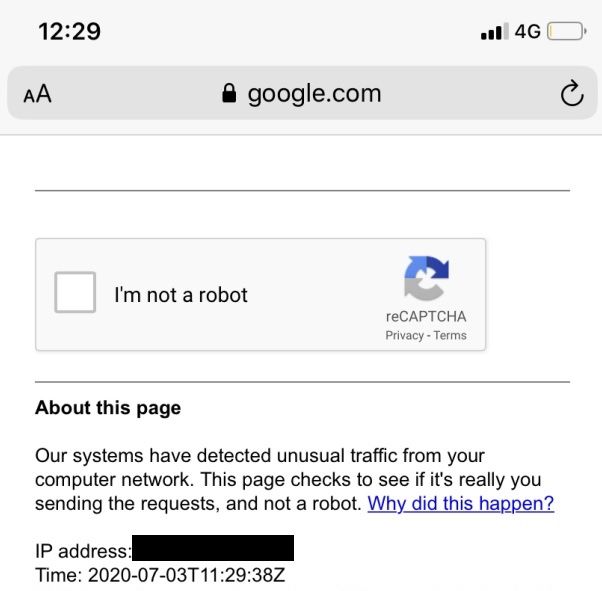Click the Time 2020-07-03 timestamp line

coord(161,575)
